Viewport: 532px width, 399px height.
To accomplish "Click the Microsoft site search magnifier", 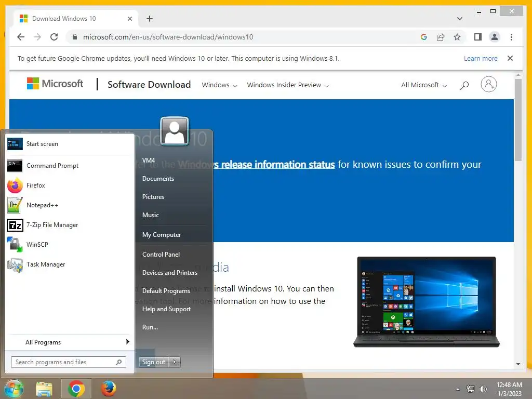I will [x=464, y=85].
